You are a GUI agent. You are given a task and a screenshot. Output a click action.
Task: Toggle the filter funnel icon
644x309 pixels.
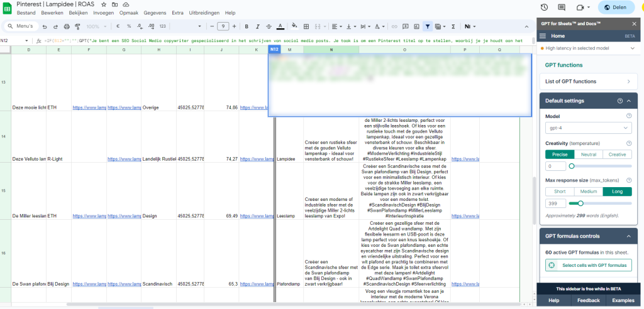pyautogui.click(x=428, y=26)
